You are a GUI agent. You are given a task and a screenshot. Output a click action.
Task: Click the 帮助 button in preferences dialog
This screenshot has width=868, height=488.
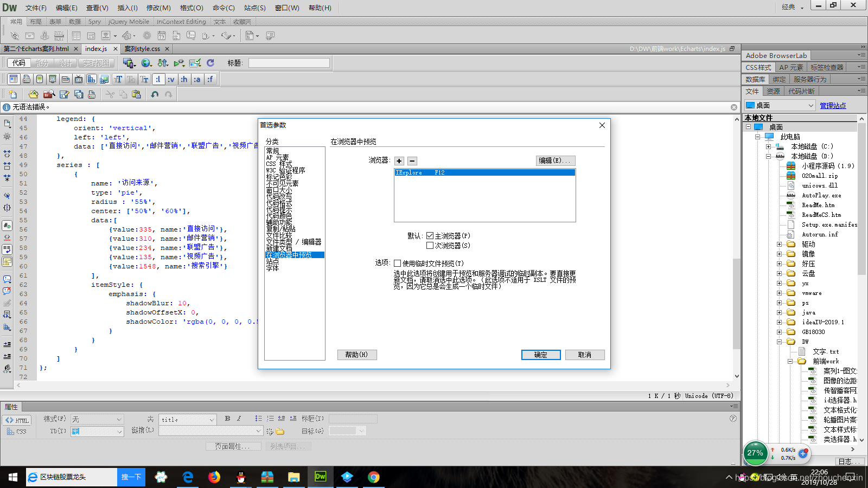357,355
